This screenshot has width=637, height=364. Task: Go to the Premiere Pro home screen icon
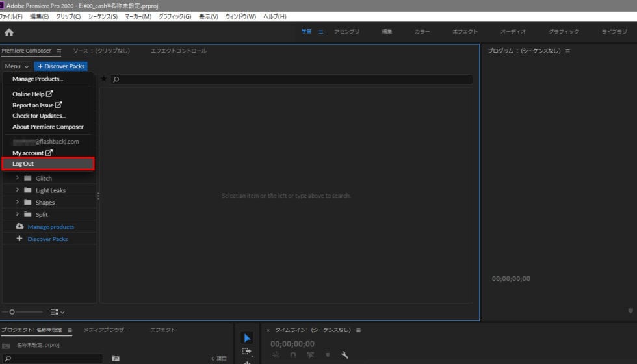coord(9,32)
